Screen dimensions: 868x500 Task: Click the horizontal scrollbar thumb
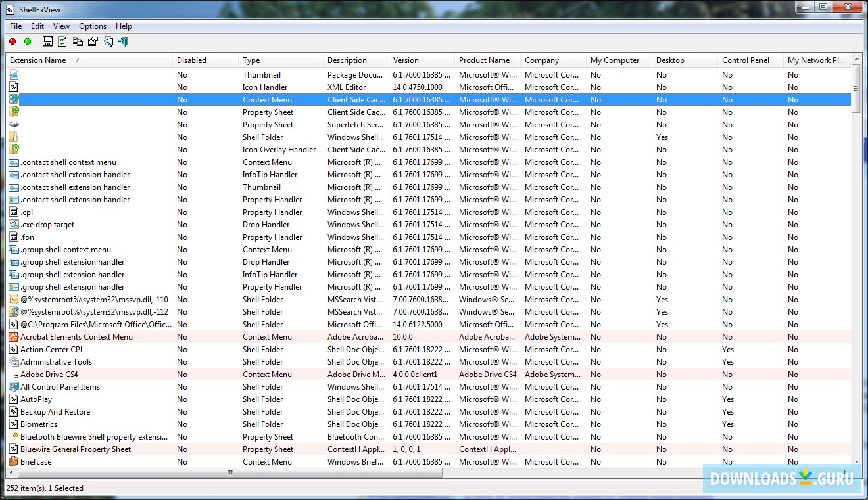pyautogui.click(x=230, y=472)
